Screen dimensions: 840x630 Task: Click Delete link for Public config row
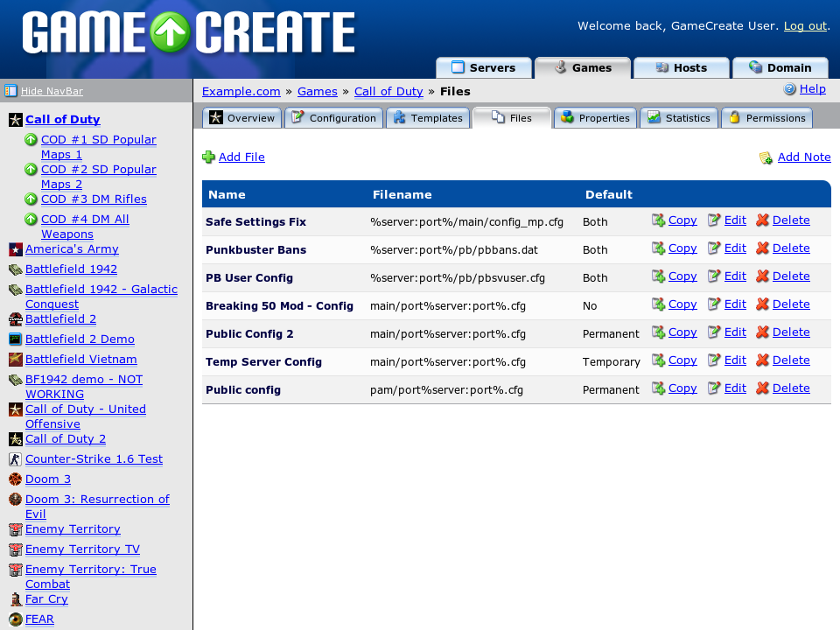[791, 388]
